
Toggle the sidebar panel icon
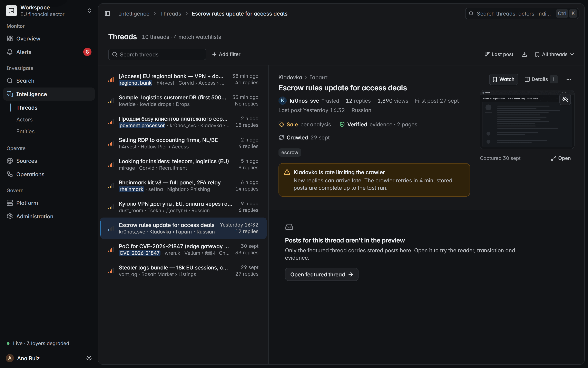(x=107, y=14)
